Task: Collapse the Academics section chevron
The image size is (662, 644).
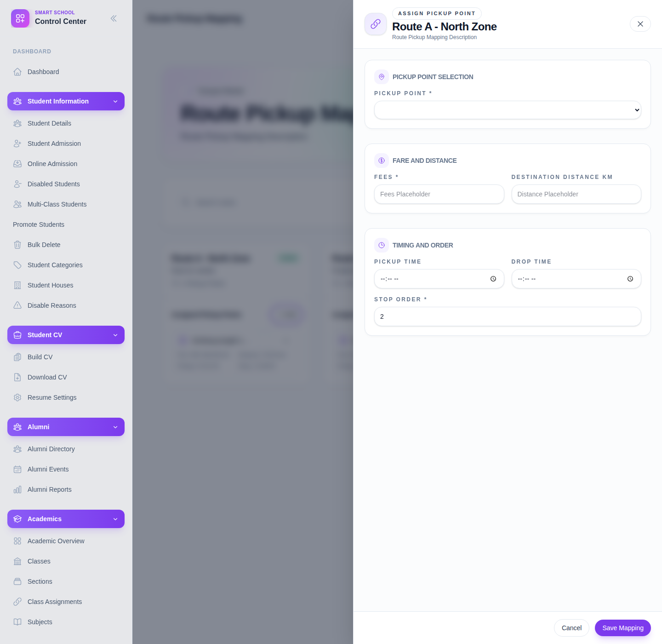Action: 115,519
